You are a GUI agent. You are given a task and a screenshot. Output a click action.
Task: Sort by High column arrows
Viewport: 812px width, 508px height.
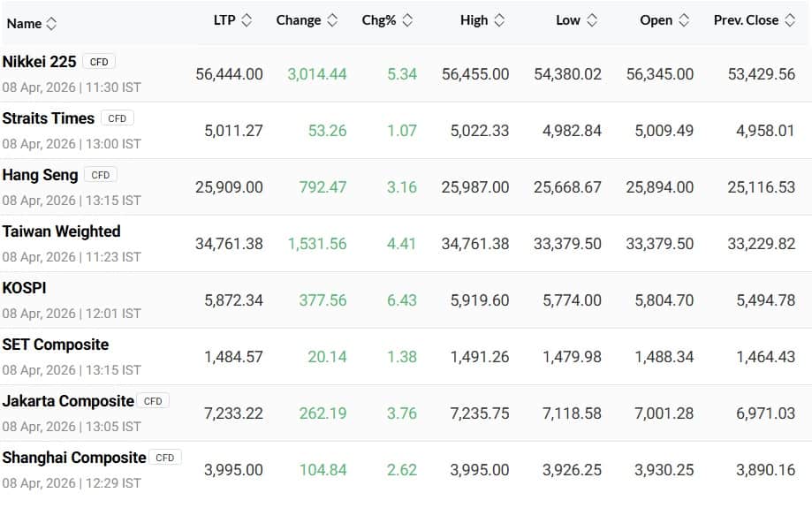(499, 20)
